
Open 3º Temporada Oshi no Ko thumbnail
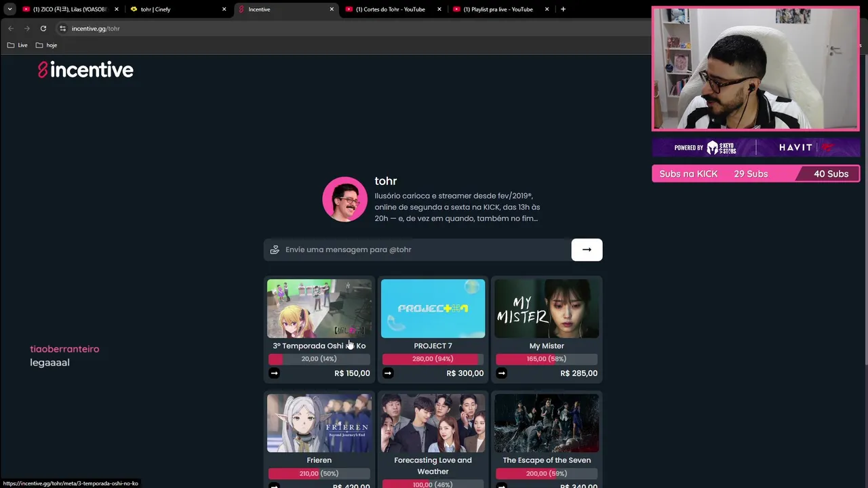319,308
